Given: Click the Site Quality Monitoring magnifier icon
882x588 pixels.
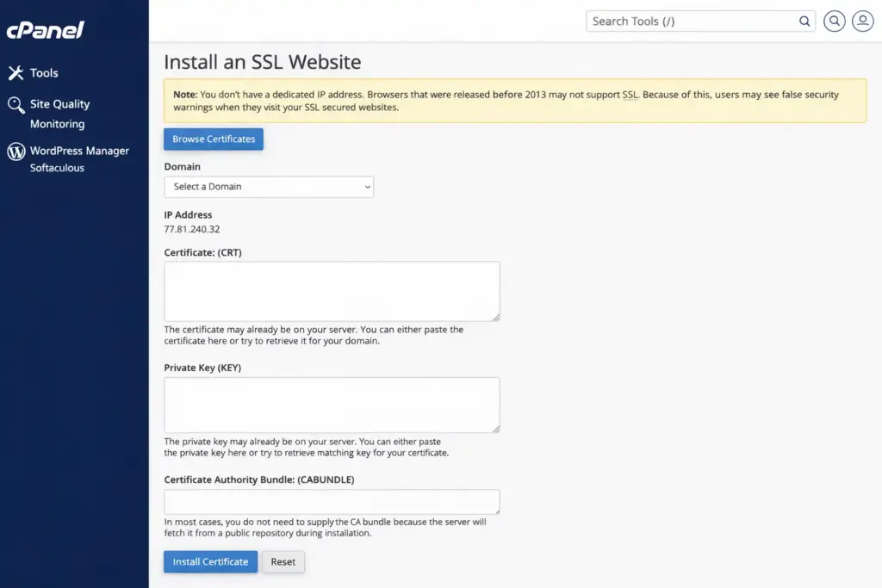Looking at the screenshot, I should 16,105.
